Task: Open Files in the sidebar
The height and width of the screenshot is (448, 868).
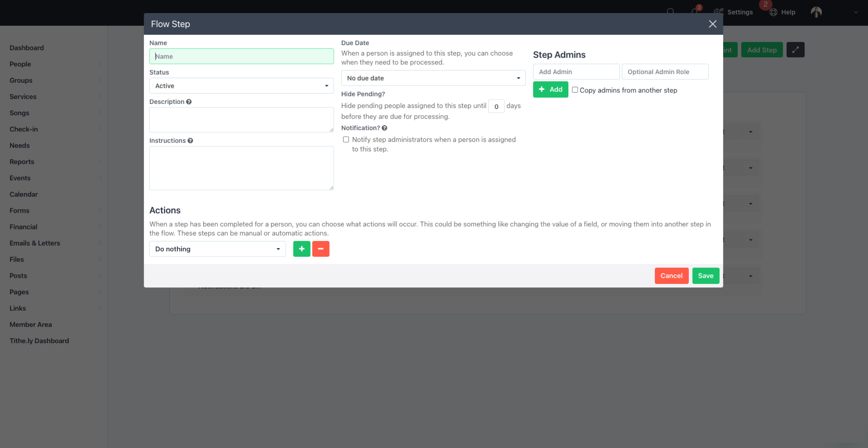Action: pyautogui.click(x=17, y=259)
